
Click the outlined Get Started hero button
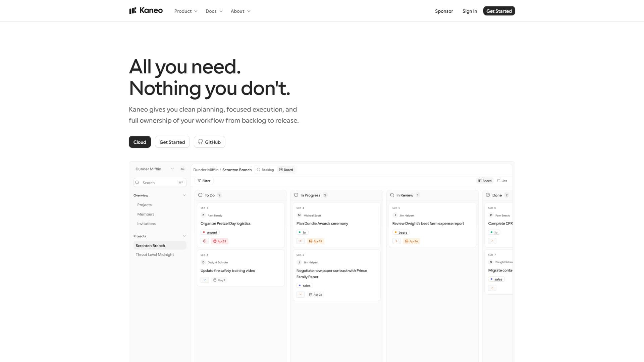[172, 142]
